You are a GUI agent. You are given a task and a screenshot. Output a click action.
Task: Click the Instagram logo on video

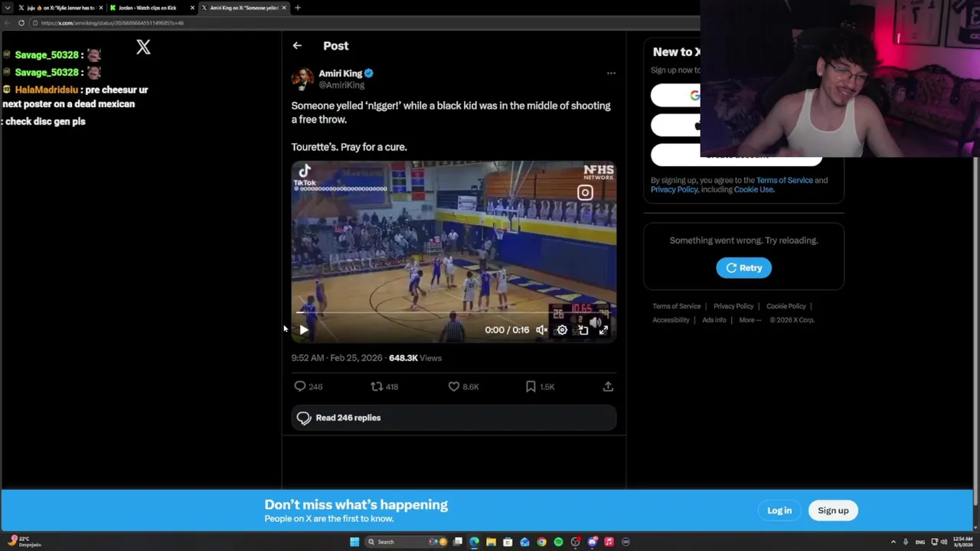coord(585,193)
